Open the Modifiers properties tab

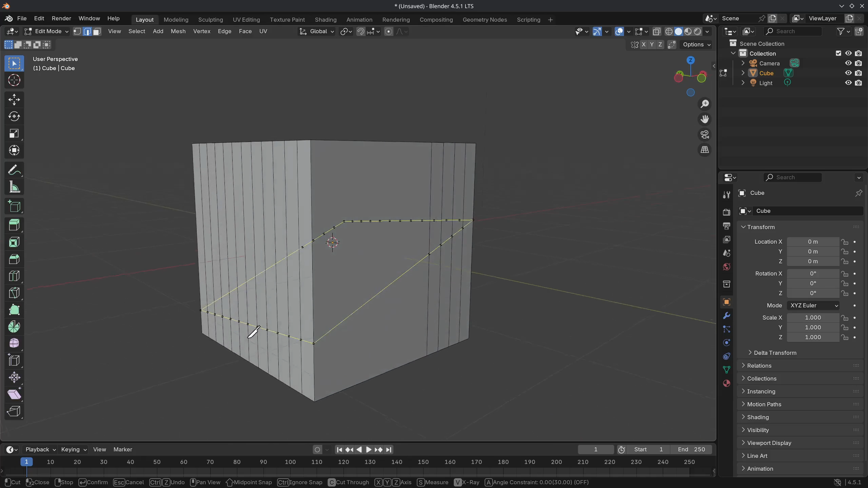[726, 315]
